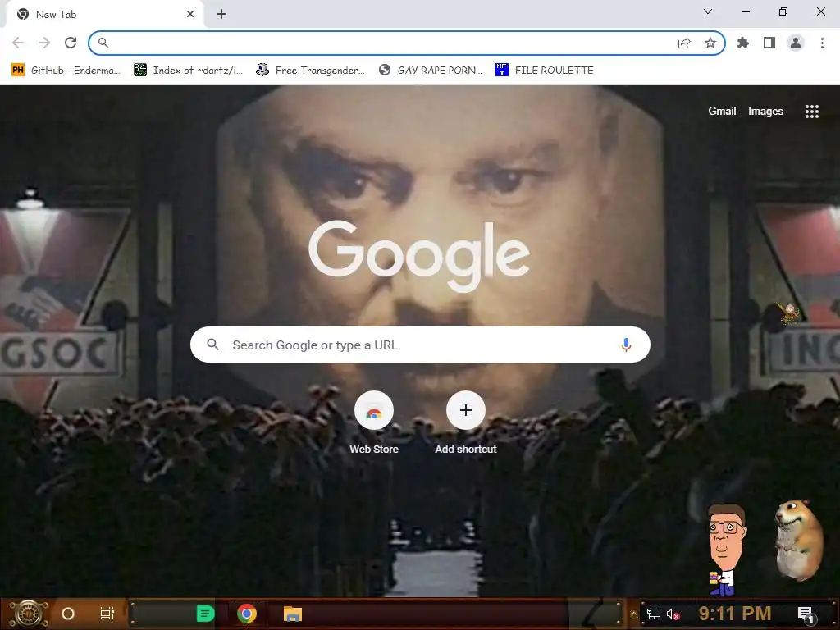
Task: Start voice search with microphone icon
Action: coord(626,345)
